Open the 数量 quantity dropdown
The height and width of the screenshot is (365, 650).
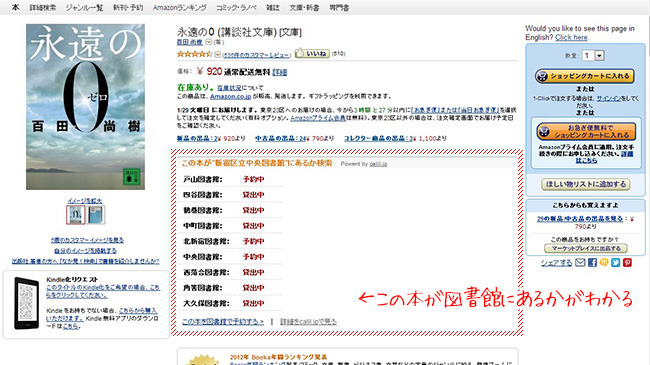[594, 55]
